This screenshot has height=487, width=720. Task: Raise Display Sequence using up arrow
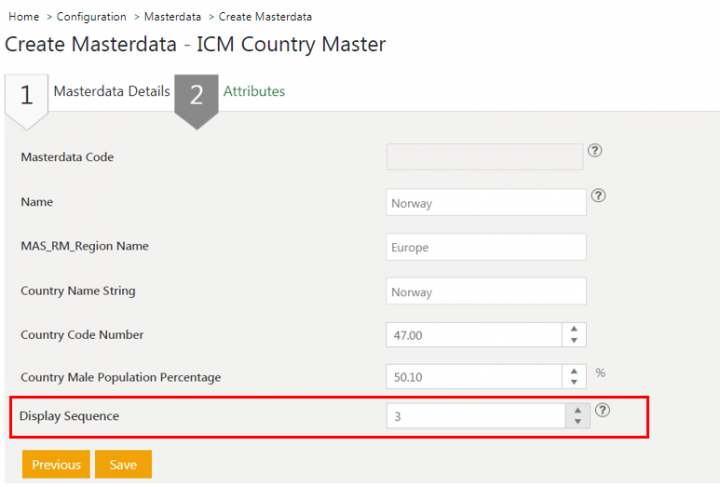click(x=577, y=410)
